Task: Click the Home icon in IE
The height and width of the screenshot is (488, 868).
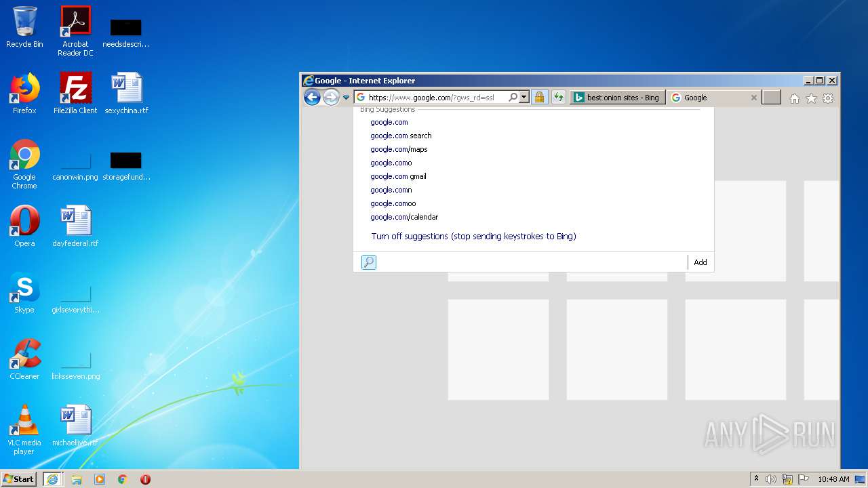Action: (x=795, y=98)
